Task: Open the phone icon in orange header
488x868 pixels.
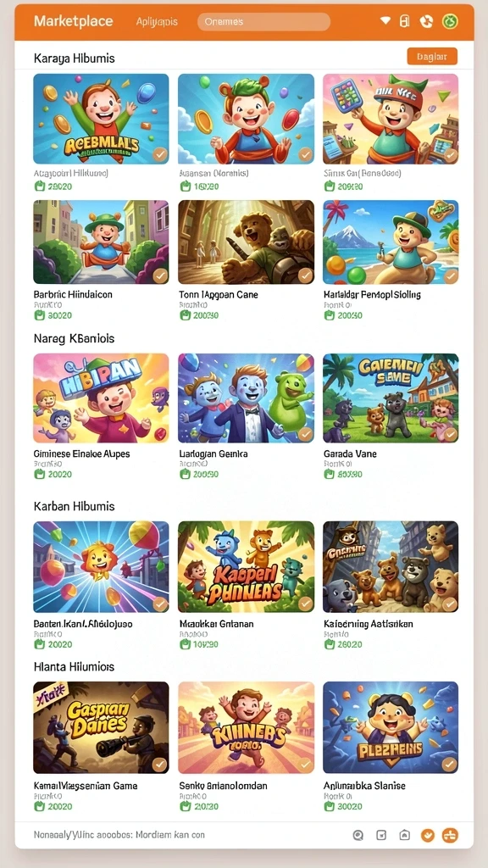Action: (426, 21)
